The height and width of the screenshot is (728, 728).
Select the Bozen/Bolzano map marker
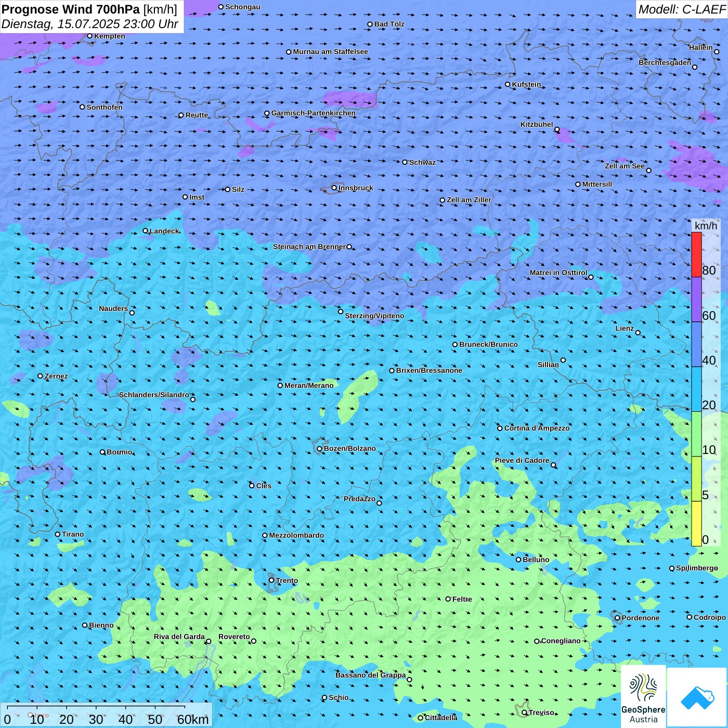pyautogui.click(x=320, y=449)
